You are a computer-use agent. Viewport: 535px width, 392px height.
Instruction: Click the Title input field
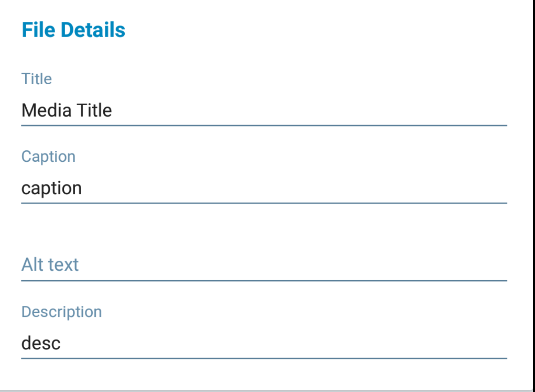point(264,111)
